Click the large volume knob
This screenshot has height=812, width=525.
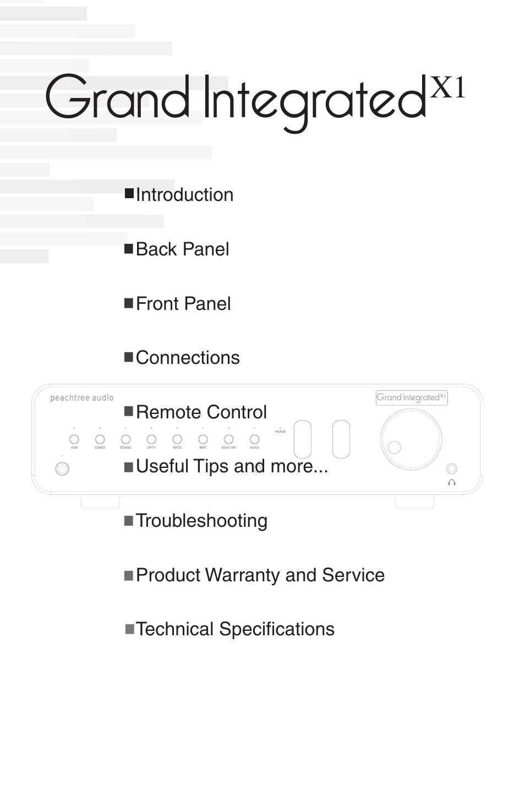click(411, 439)
